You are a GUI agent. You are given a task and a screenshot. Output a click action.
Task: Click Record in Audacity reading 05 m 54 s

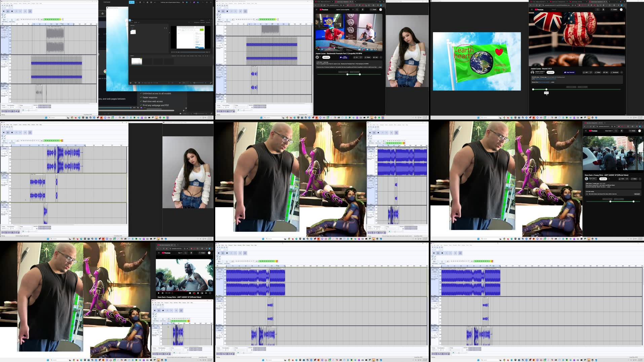(x=25, y=11)
